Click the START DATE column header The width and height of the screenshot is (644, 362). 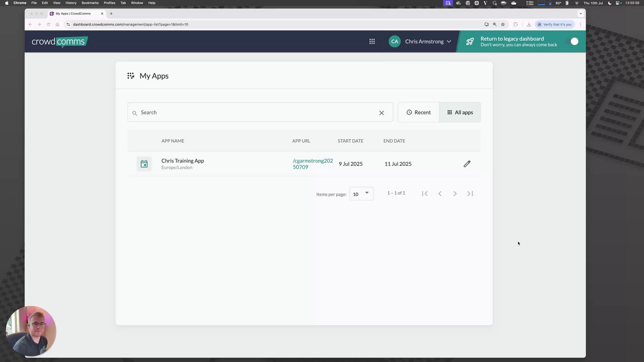(350, 141)
